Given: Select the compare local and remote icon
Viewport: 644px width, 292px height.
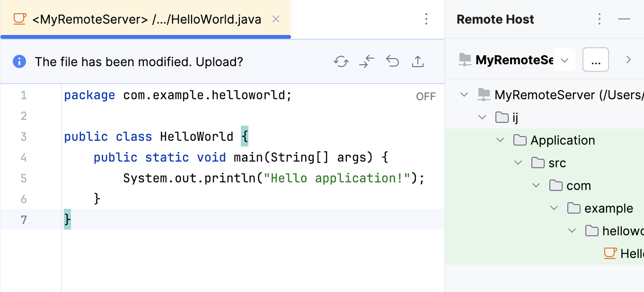Looking at the screenshot, I should [367, 61].
